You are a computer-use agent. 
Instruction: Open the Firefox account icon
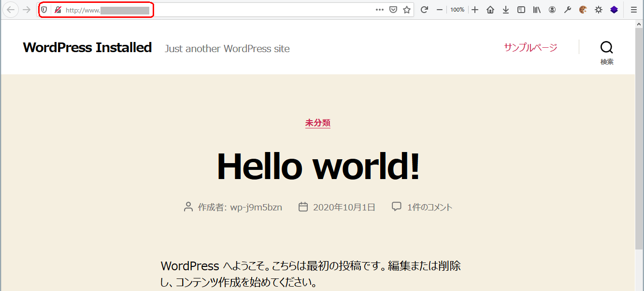pyautogui.click(x=552, y=10)
